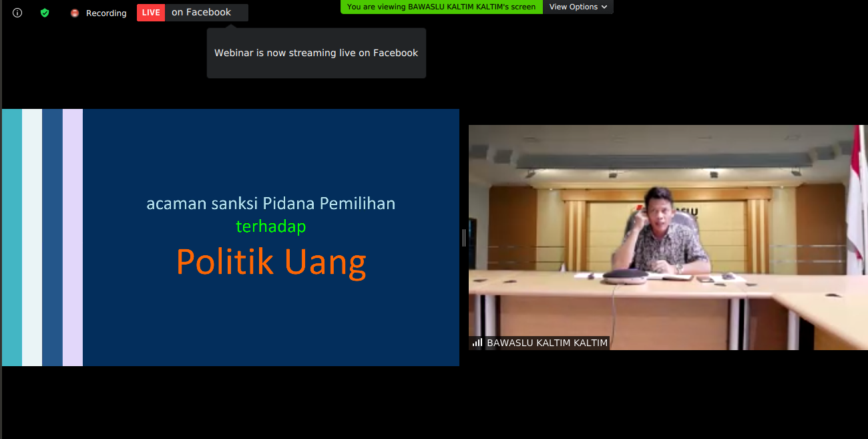Click the 'Politik Uang' title on the shared slide

click(x=270, y=261)
